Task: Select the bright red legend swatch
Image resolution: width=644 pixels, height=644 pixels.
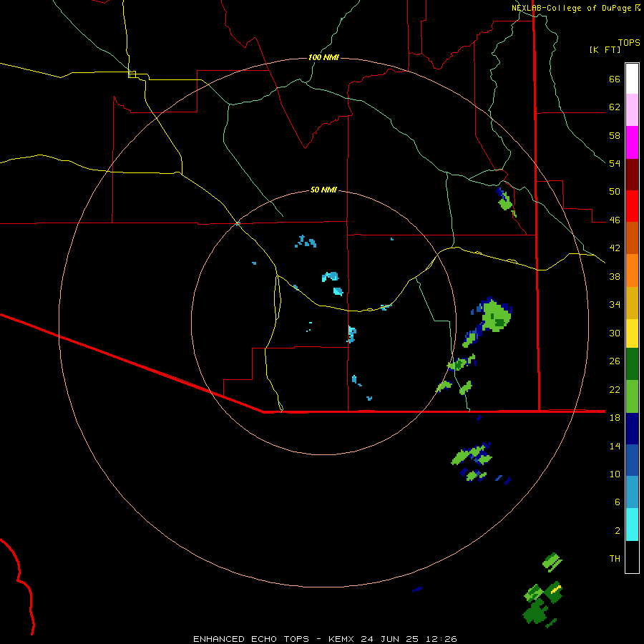Action: click(632, 206)
